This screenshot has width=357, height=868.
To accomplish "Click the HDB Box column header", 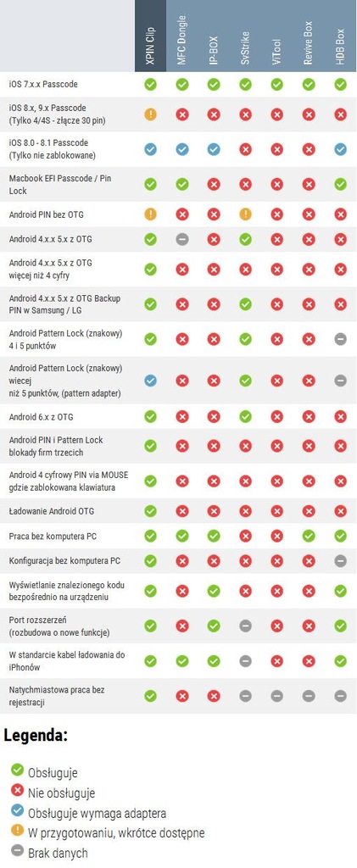I will point(340,36).
